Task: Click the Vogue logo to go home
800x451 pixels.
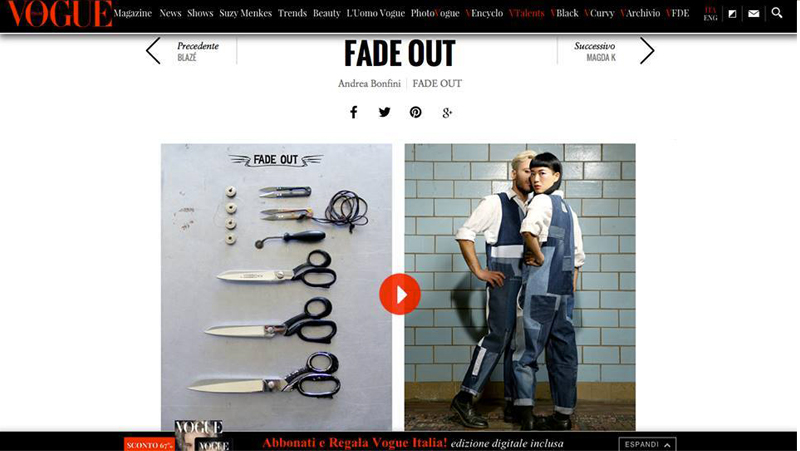Action: click(x=60, y=14)
